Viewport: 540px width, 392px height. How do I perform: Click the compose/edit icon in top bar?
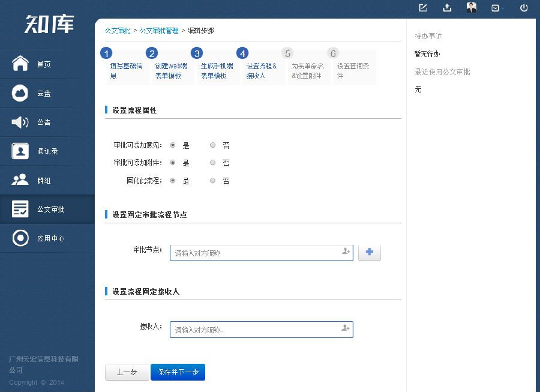click(x=422, y=8)
